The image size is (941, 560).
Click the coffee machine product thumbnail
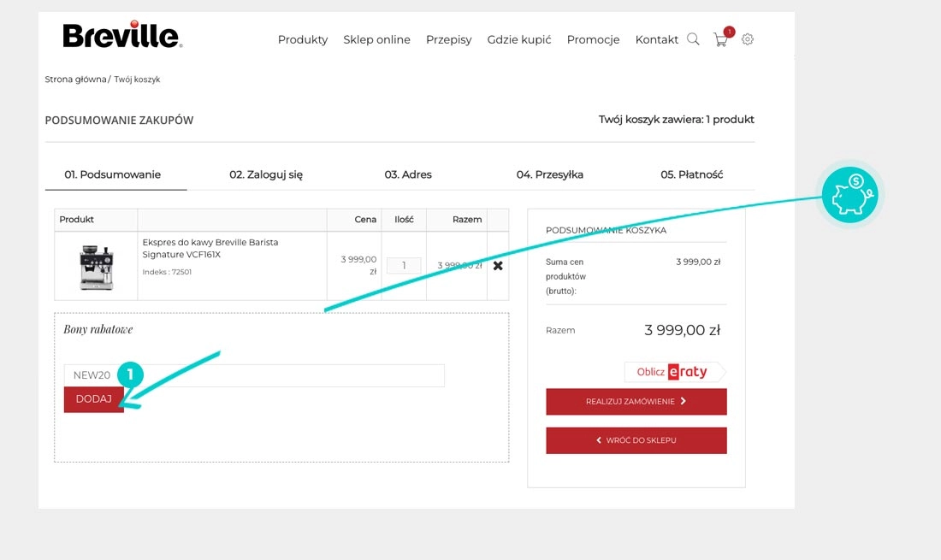pyautogui.click(x=96, y=267)
